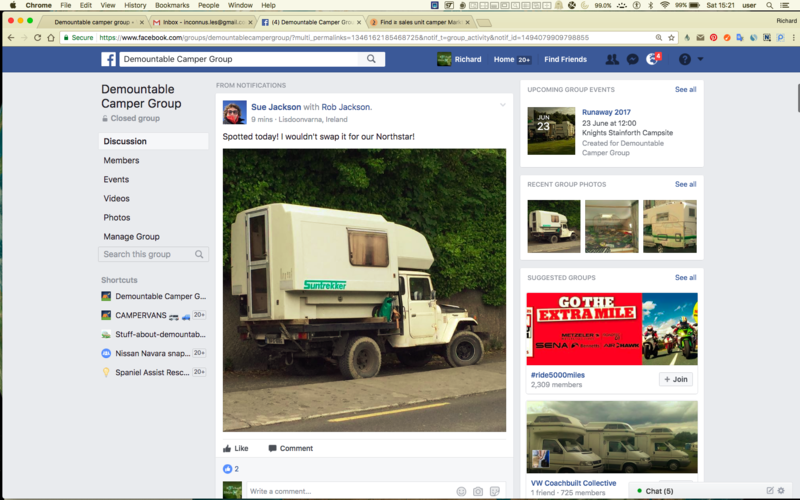Click the chat settings gear icon
Viewport: 800px width, 500px height.
pos(781,491)
